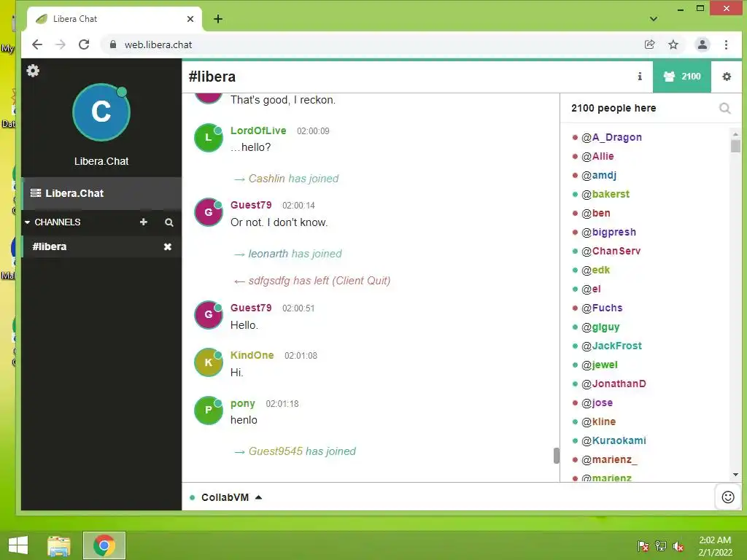This screenshot has width=747, height=560.
Task: Reload the page in Chrome
Action: pyautogui.click(x=84, y=44)
